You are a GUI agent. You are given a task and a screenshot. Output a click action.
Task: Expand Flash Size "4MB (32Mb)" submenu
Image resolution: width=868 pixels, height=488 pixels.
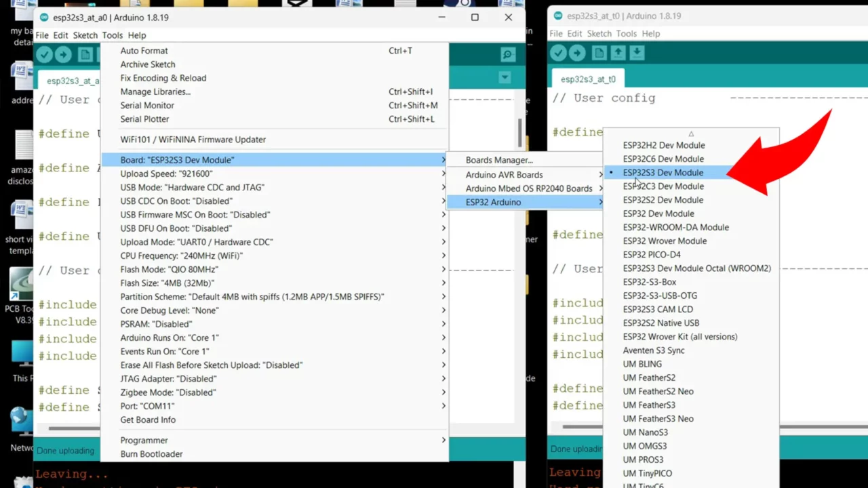click(275, 283)
